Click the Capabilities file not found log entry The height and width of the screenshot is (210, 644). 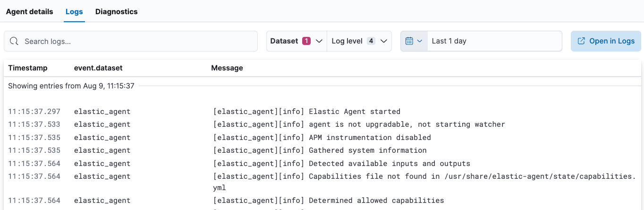425,177
